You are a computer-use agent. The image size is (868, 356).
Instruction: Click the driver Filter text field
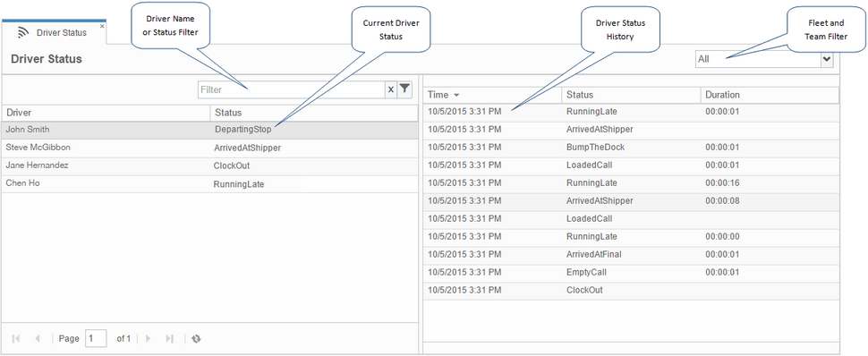click(x=291, y=89)
